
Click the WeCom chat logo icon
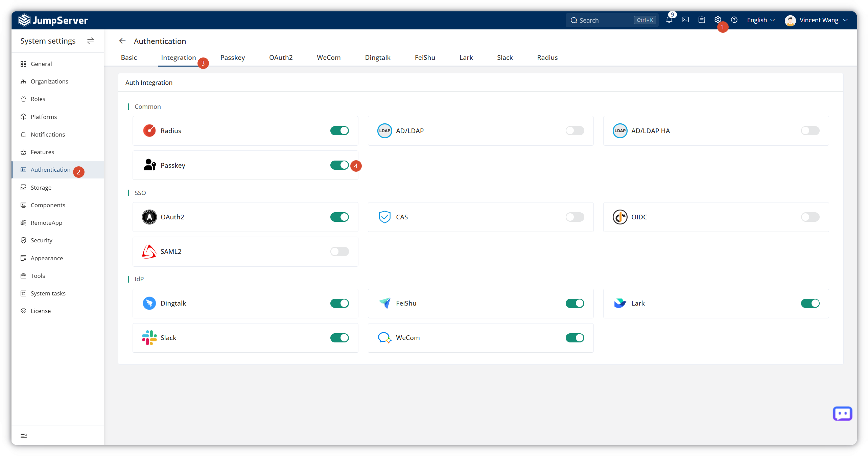[384, 338]
